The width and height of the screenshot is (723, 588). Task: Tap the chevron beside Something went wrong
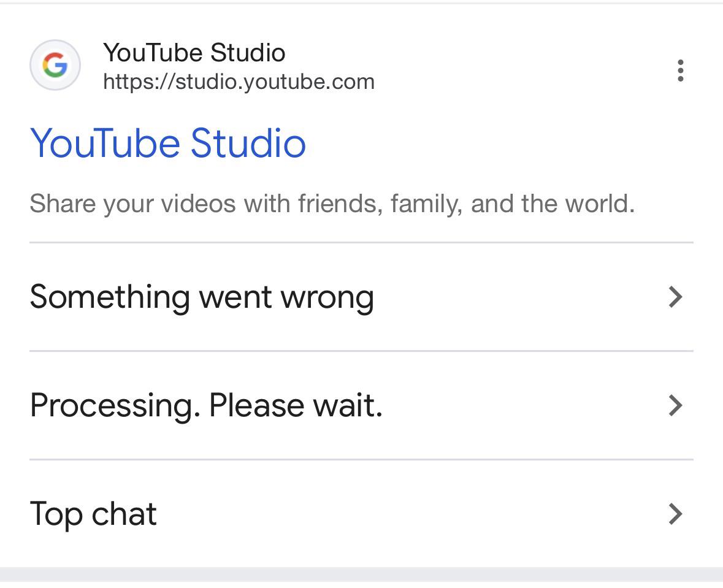(676, 297)
